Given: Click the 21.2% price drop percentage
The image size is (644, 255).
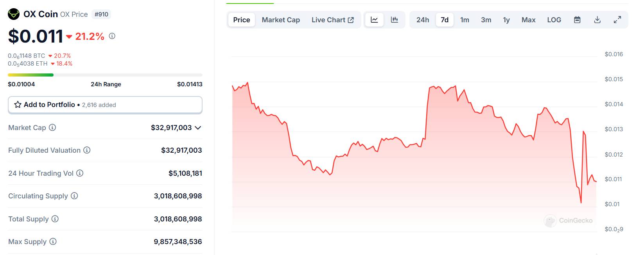Looking at the screenshot, I should [x=90, y=36].
